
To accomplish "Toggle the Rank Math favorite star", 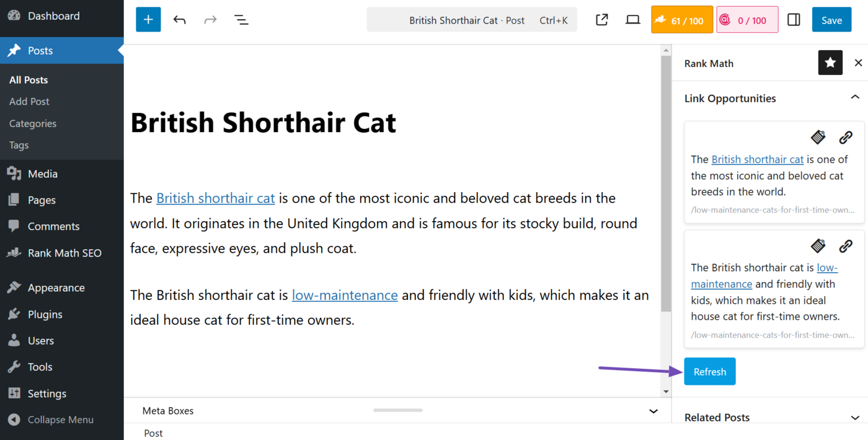I will click(830, 63).
